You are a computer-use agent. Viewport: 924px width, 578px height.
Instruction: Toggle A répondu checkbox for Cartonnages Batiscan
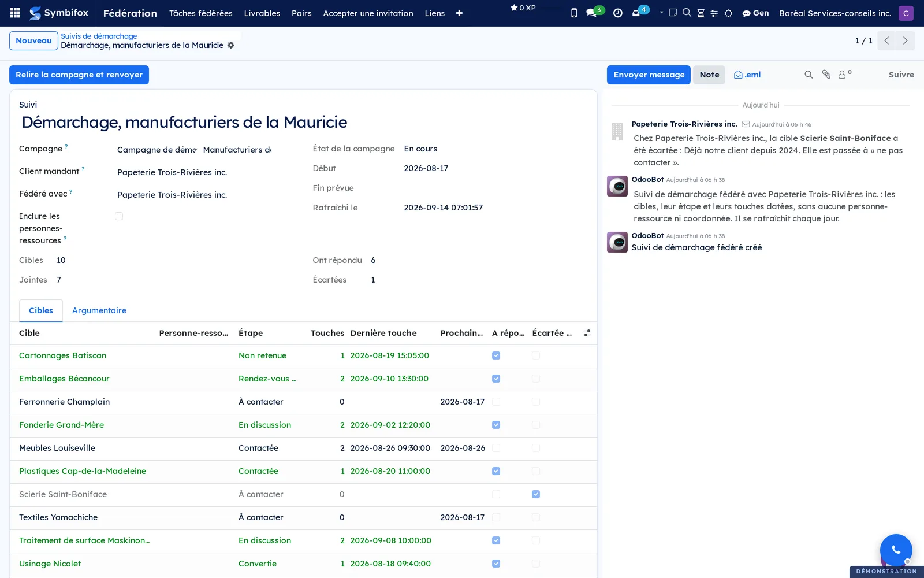pyautogui.click(x=496, y=355)
